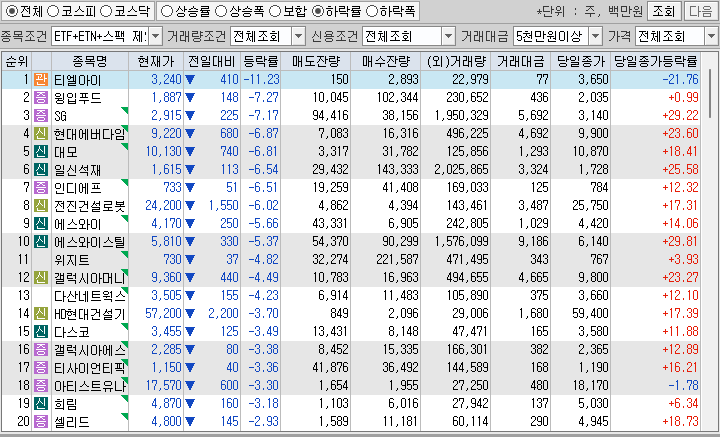This screenshot has width=720, height=437.
Task: Click the 신 badge icon for 전진건설로봇
Action: pyautogui.click(x=41, y=206)
